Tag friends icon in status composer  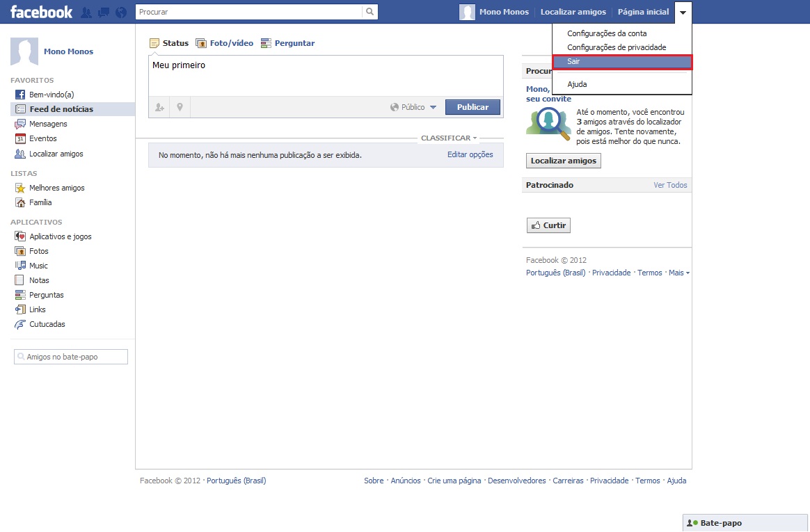(x=159, y=107)
